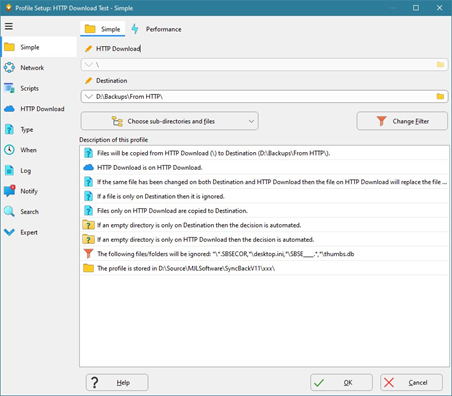Switch to the Simple tab
Screen dimensions: 452x396
point(103,29)
